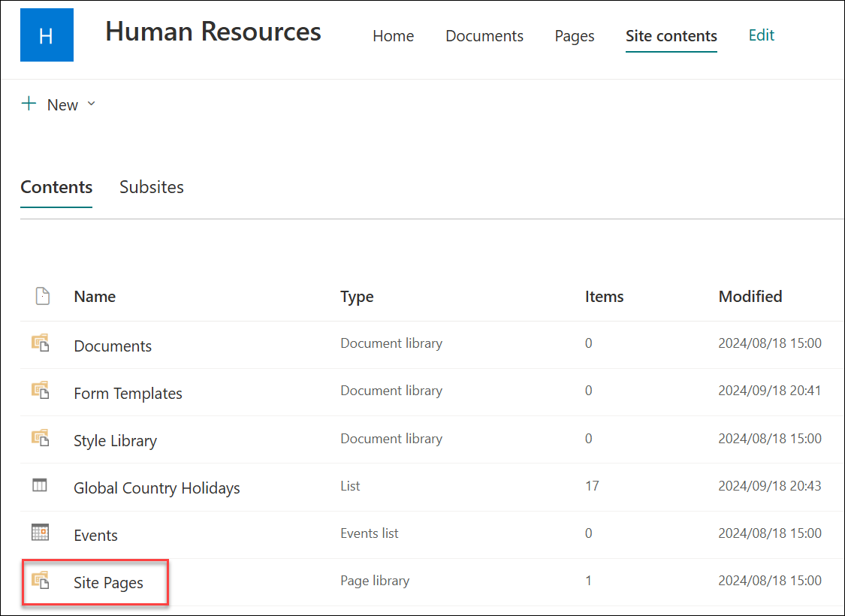The height and width of the screenshot is (616, 845).
Task: Click the Style Library document icon
Action: (43, 440)
